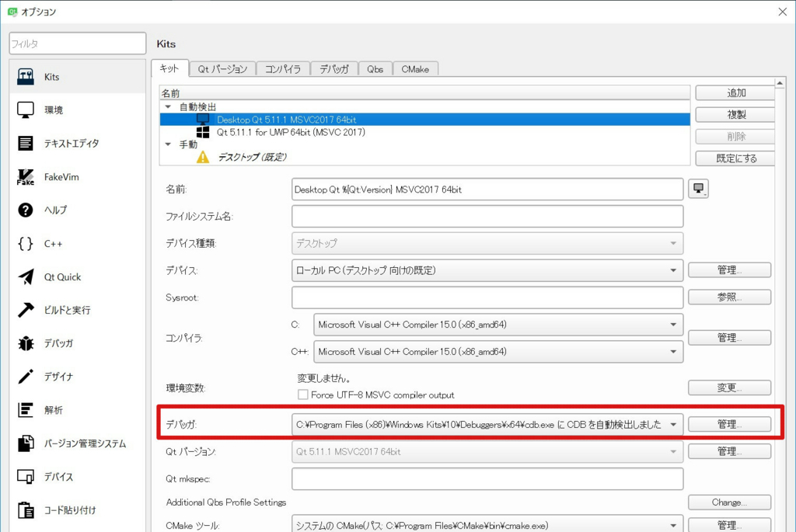Open the ヘルプ question mark icon
This screenshot has width=796, height=532.
point(26,210)
